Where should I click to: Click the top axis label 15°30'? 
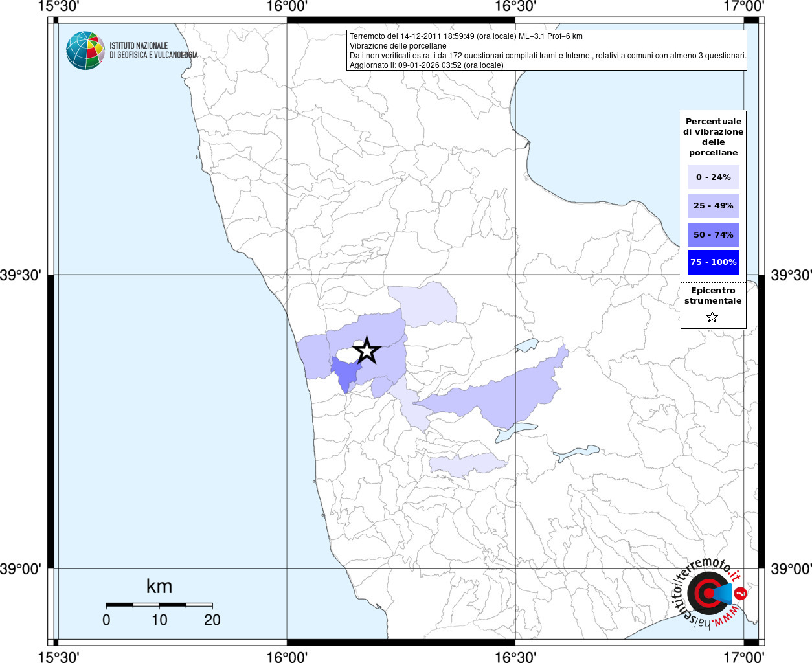58,7
